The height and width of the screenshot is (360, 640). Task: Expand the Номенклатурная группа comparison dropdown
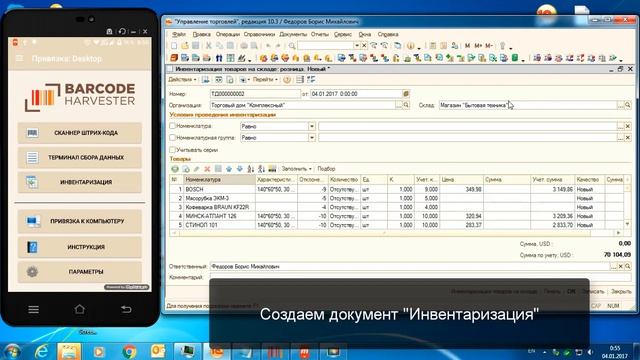coord(312,138)
